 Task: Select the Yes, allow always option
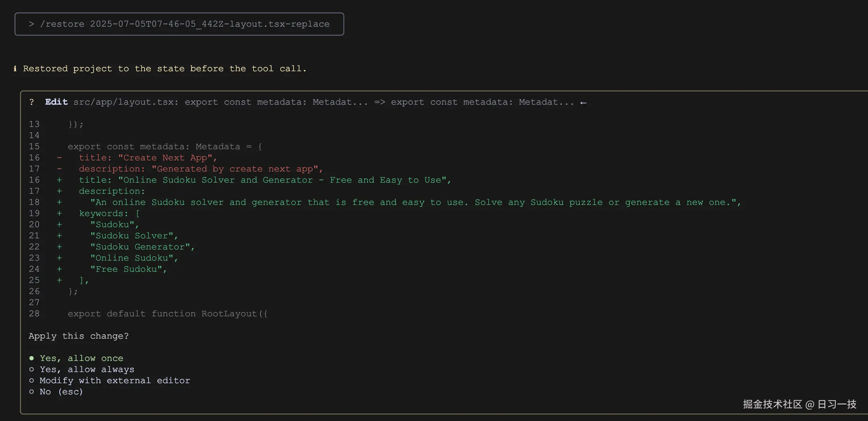click(87, 369)
